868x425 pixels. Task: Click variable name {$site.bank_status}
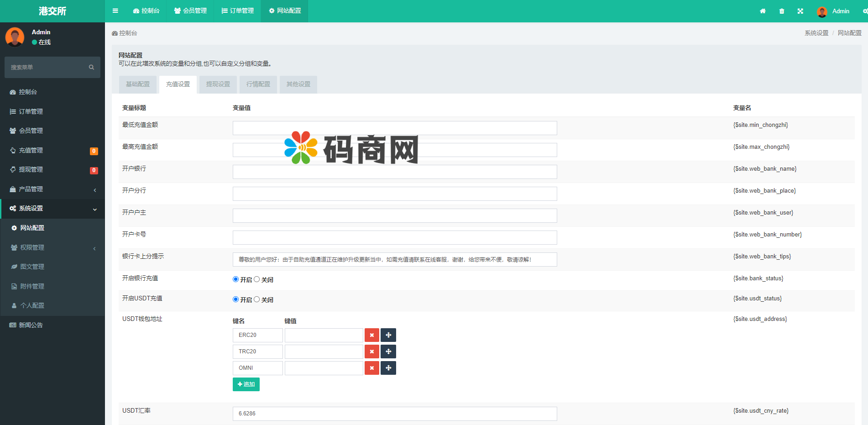pyautogui.click(x=758, y=278)
